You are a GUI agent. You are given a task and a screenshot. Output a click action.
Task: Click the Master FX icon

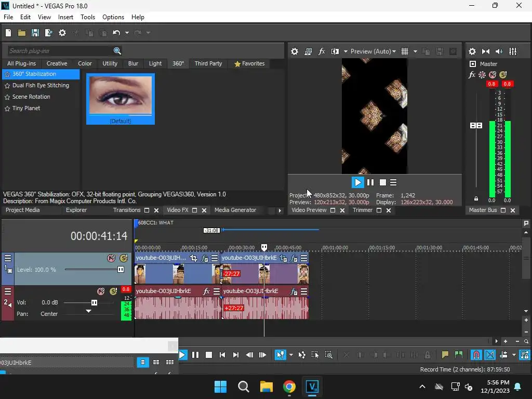[472, 75]
